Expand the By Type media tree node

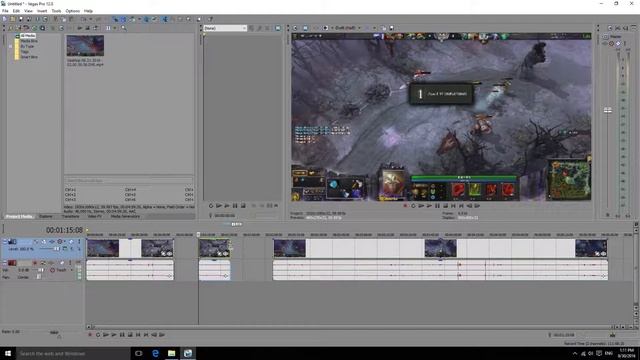pos(11,46)
